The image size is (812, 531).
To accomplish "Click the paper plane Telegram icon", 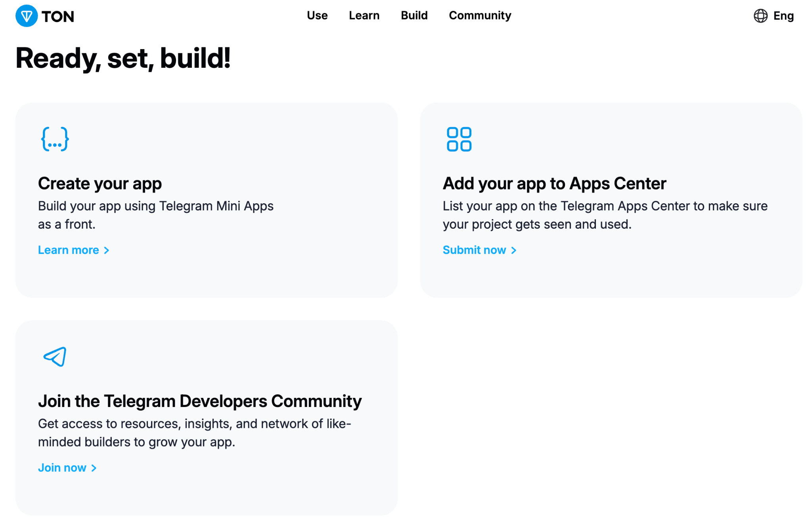I will (55, 357).
